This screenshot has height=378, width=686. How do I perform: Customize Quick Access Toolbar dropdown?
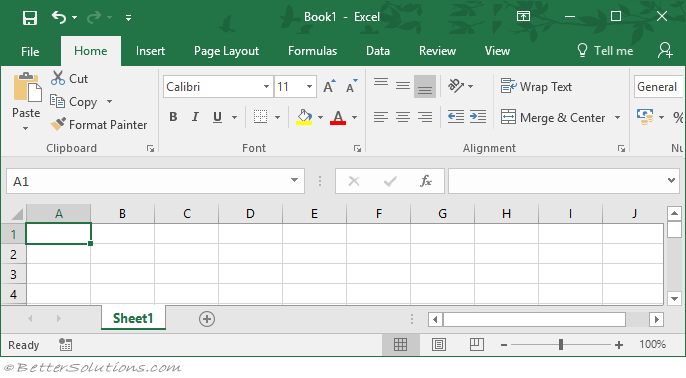(x=128, y=18)
